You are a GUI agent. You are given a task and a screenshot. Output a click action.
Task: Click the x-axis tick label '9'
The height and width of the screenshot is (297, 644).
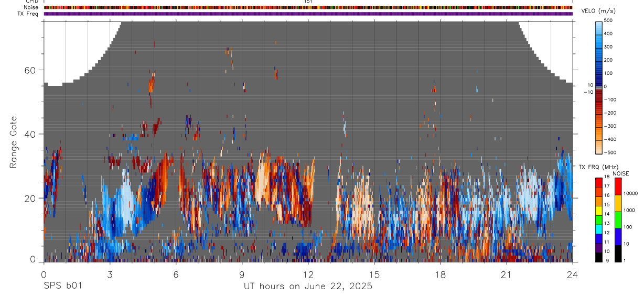242,275
